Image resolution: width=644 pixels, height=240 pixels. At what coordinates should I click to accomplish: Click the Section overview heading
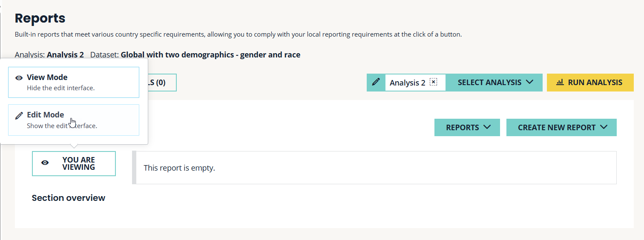pyautogui.click(x=68, y=198)
